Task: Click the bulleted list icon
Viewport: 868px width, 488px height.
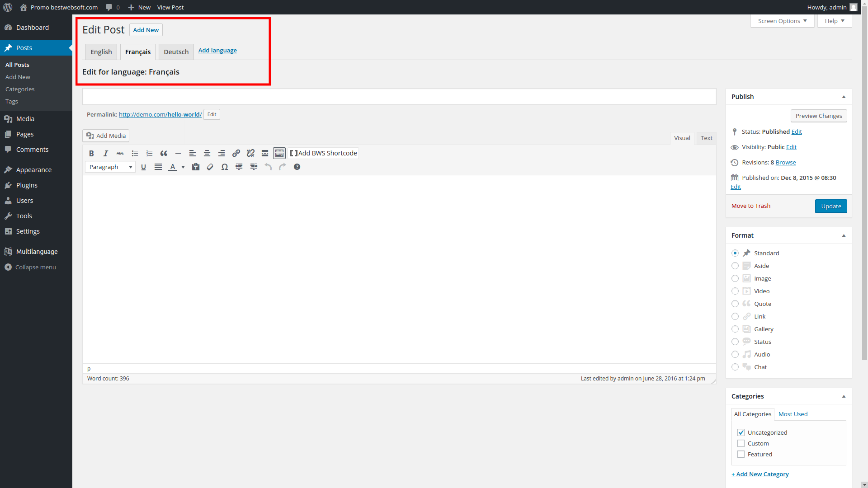Action: [x=135, y=153]
